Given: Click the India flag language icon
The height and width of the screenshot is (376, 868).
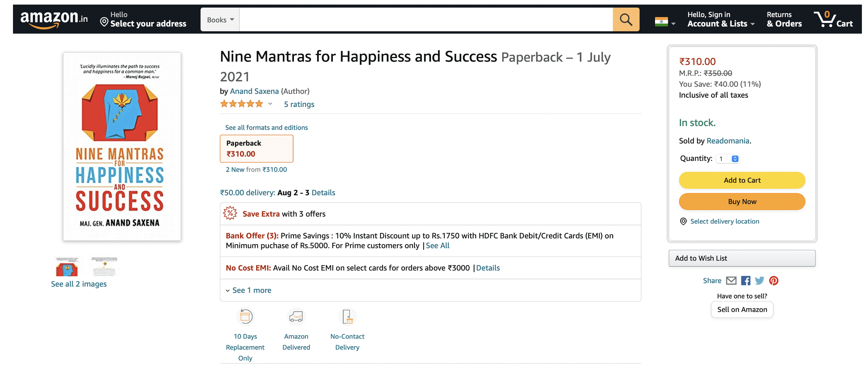Looking at the screenshot, I should click(661, 22).
